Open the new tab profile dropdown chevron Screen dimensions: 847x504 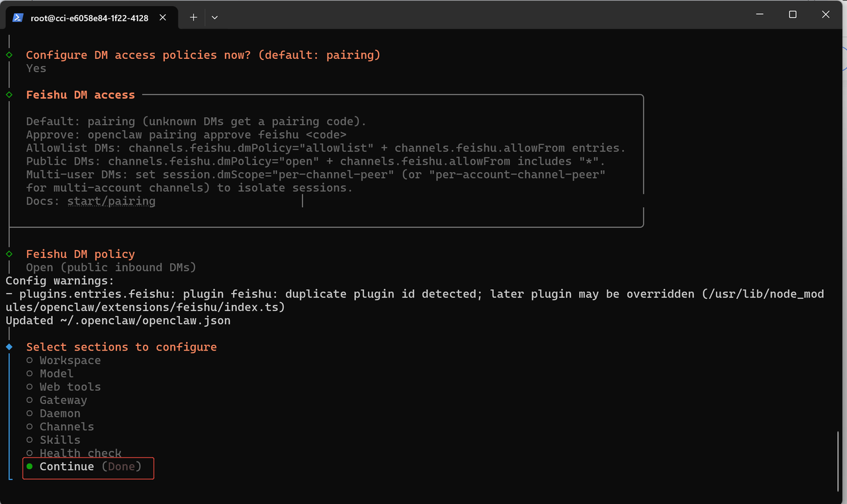214,18
